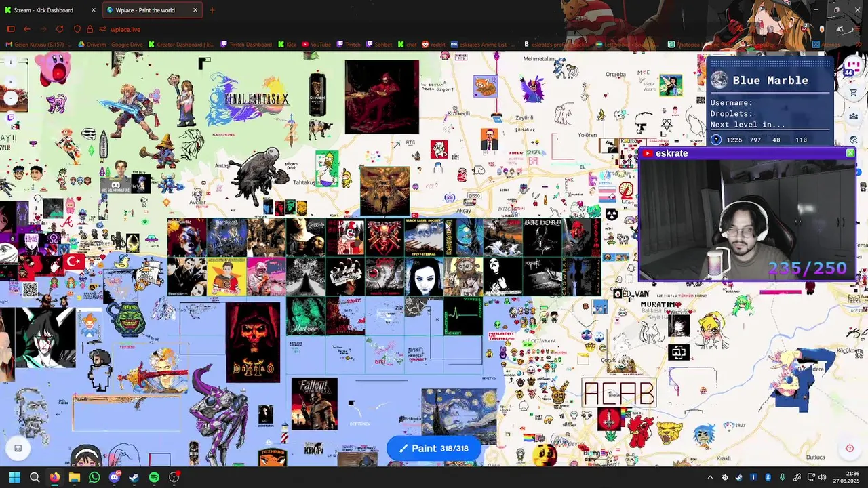Click the compass locate button bottom-right
The image size is (868, 488).
[x=850, y=448]
